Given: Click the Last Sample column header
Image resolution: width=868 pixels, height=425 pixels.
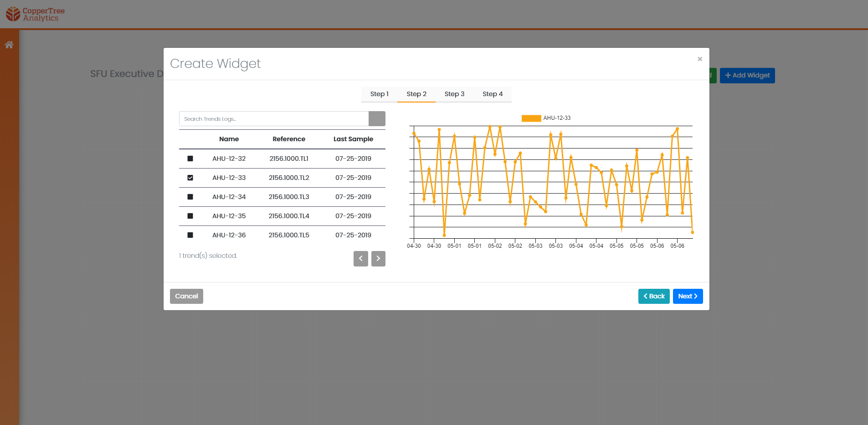Looking at the screenshot, I should tap(353, 139).
